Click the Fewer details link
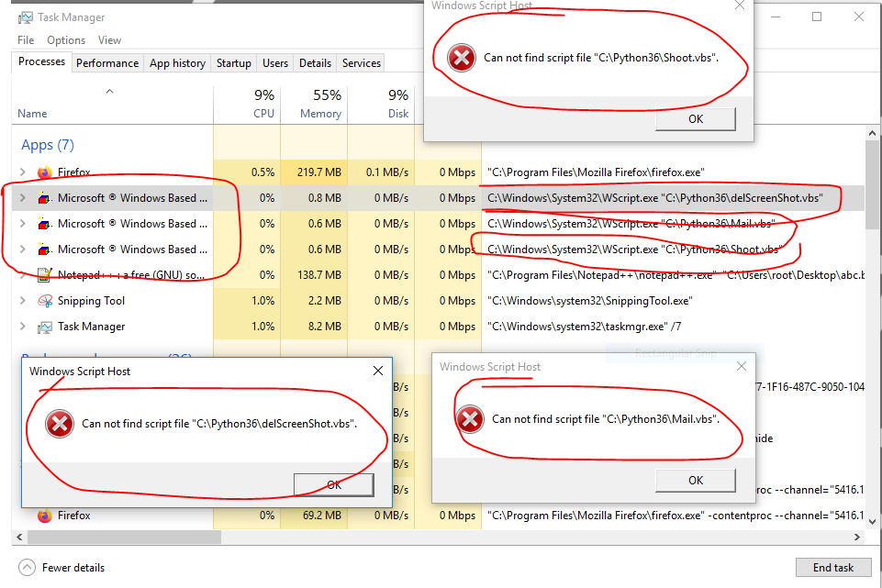Screen dimensions: 882x588 tap(73, 568)
